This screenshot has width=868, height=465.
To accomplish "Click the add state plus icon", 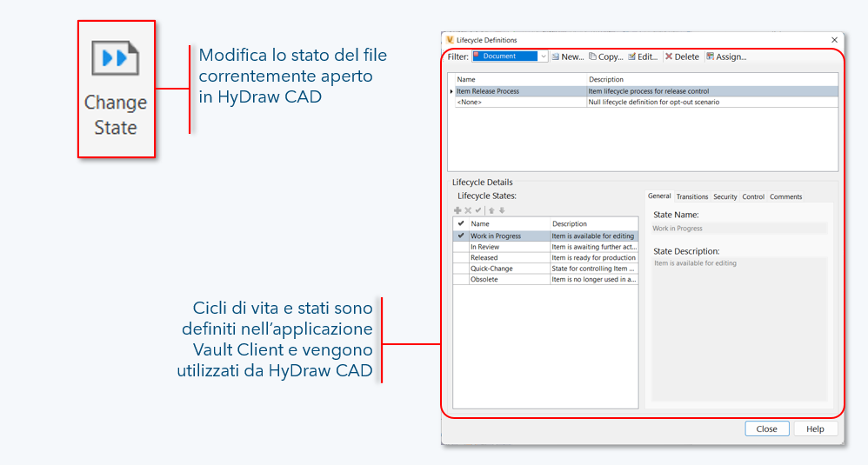I will coord(458,210).
